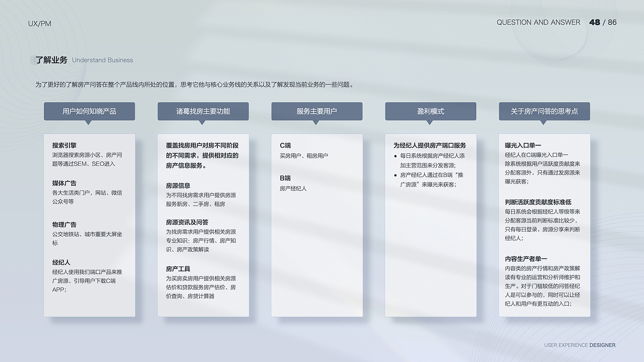Click the page number 48 / 86 indicator

[602, 22]
